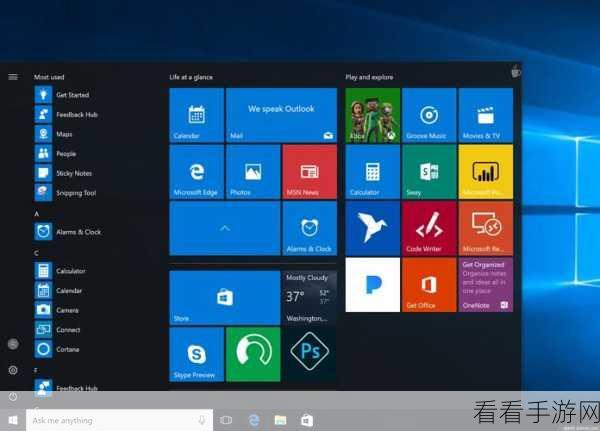Click the Calendar tile

pos(197,115)
